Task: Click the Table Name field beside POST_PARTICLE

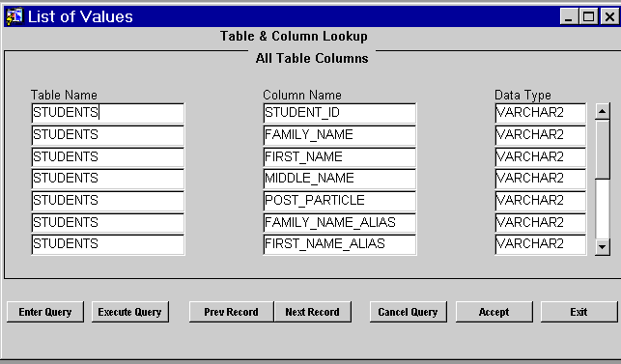Action: click(108, 201)
